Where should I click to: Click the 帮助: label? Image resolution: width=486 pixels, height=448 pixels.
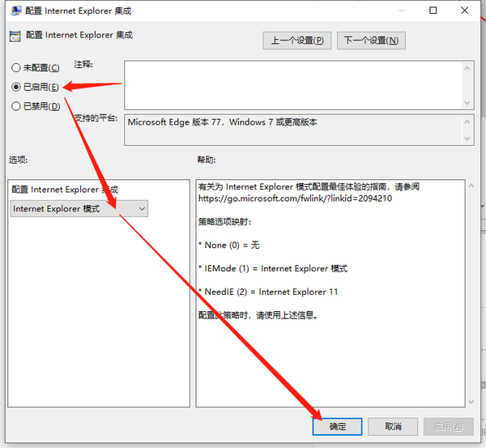[x=207, y=160]
